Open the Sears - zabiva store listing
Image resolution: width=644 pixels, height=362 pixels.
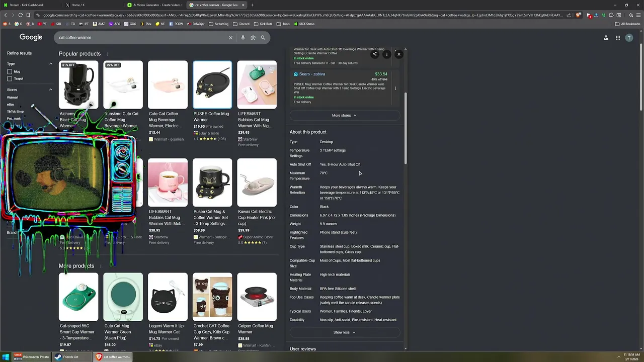[x=312, y=74]
